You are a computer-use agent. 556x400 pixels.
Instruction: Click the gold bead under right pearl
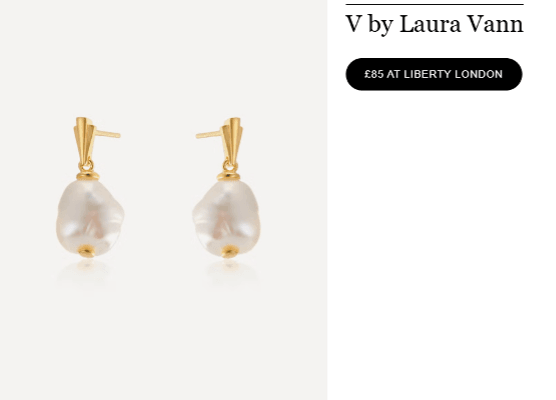[230, 252]
